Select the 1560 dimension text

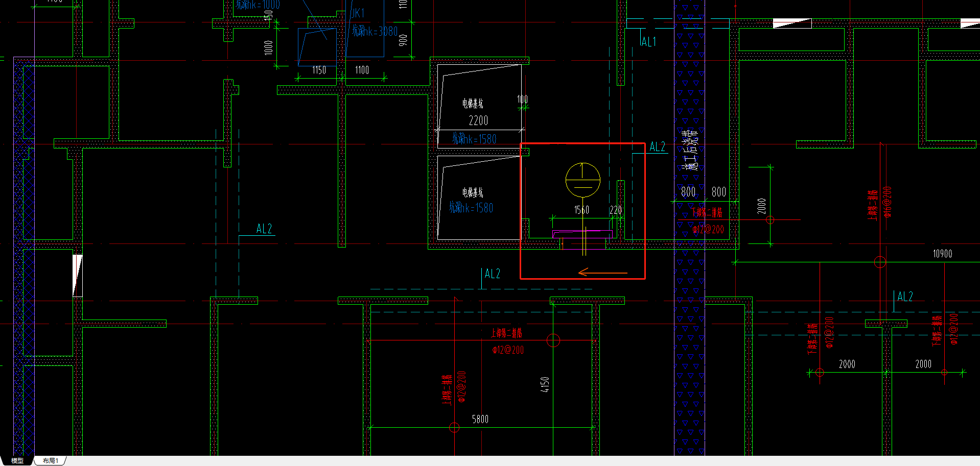[581, 210]
